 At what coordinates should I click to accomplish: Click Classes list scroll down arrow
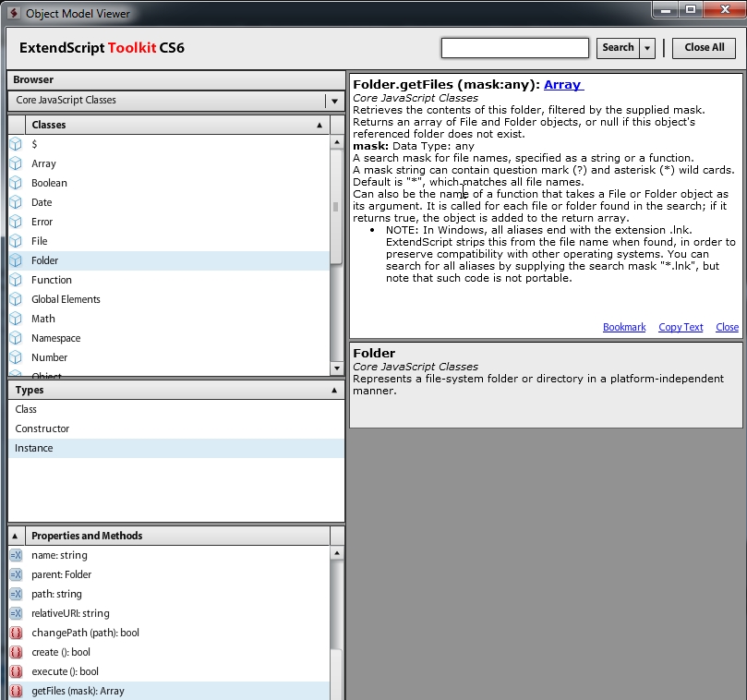tap(337, 368)
